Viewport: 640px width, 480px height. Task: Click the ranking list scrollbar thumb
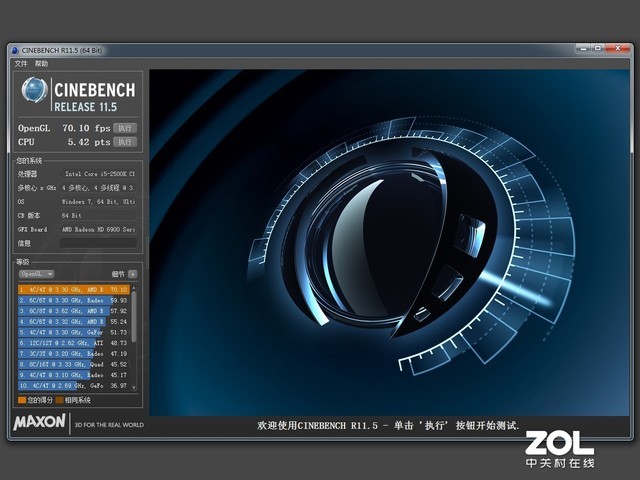pyautogui.click(x=134, y=317)
